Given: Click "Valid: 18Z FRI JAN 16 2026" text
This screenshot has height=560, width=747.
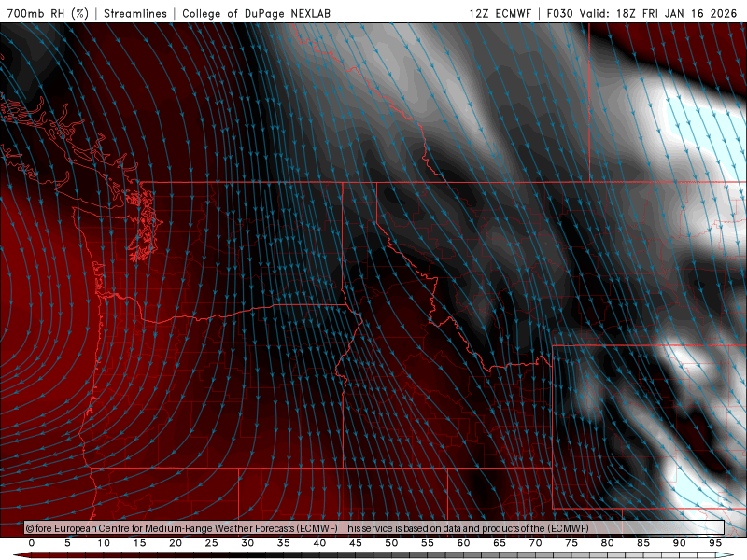Looking at the screenshot, I should pyautogui.click(x=658, y=13).
